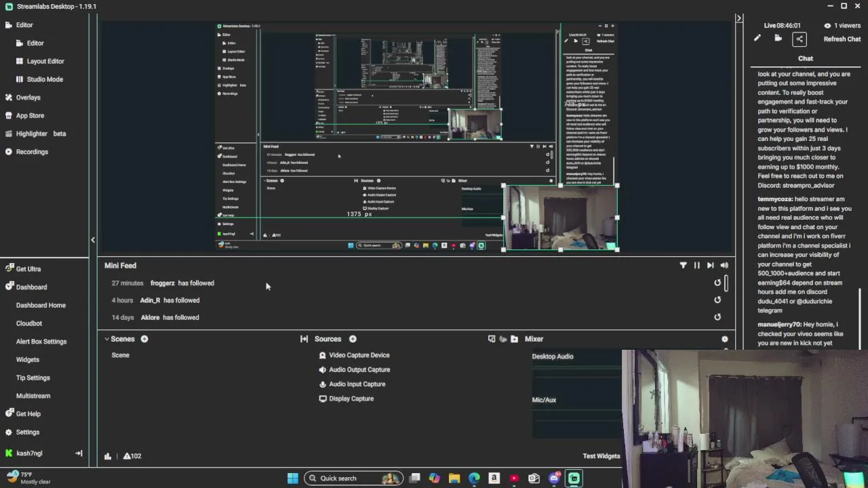Replay the froggerz follow alert
Screen dimensions: 868x488
(717, 283)
